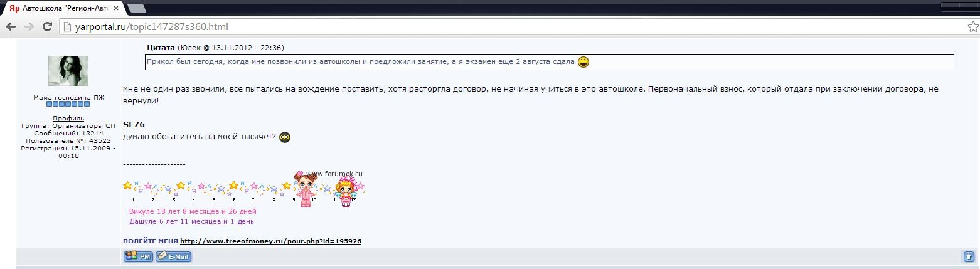Click the browser Forward arrow
980x269 pixels.
click(29, 27)
